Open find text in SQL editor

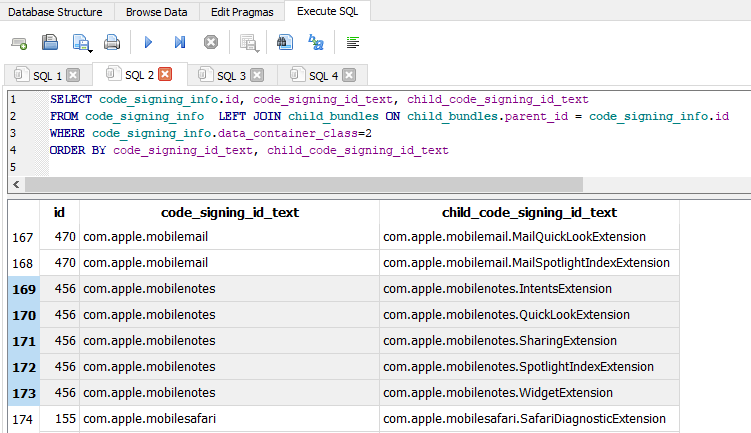pyautogui.click(x=285, y=43)
